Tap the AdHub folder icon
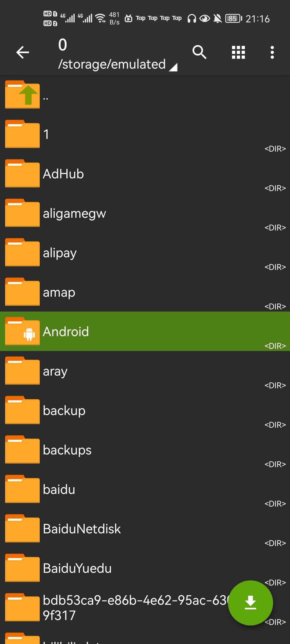 click(x=23, y=173)
